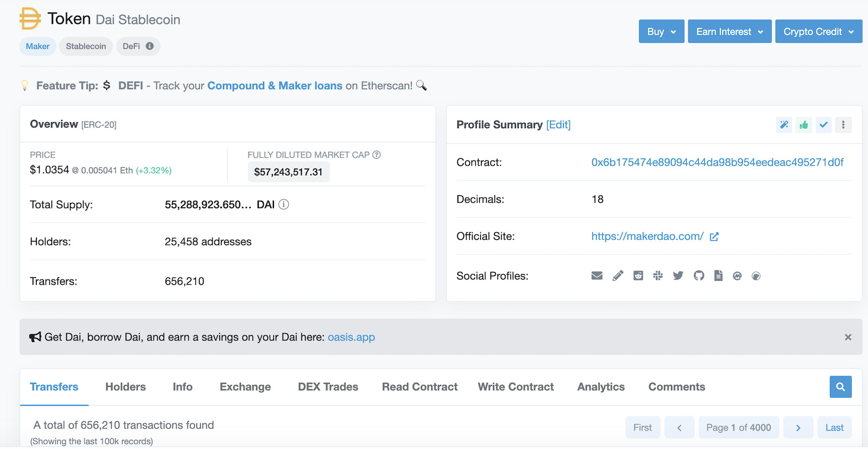Click the megaphone icon in the Dai banner

(x=35, y=337)
